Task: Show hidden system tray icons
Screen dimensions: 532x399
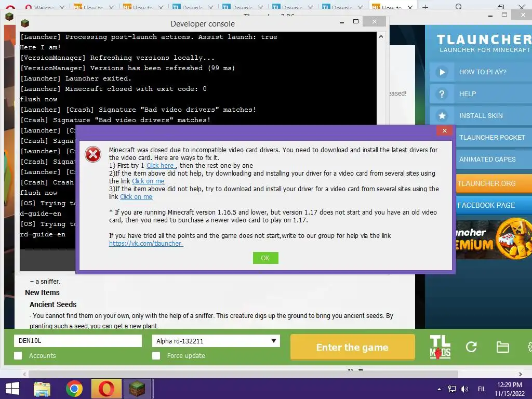Action: point(440,389)
